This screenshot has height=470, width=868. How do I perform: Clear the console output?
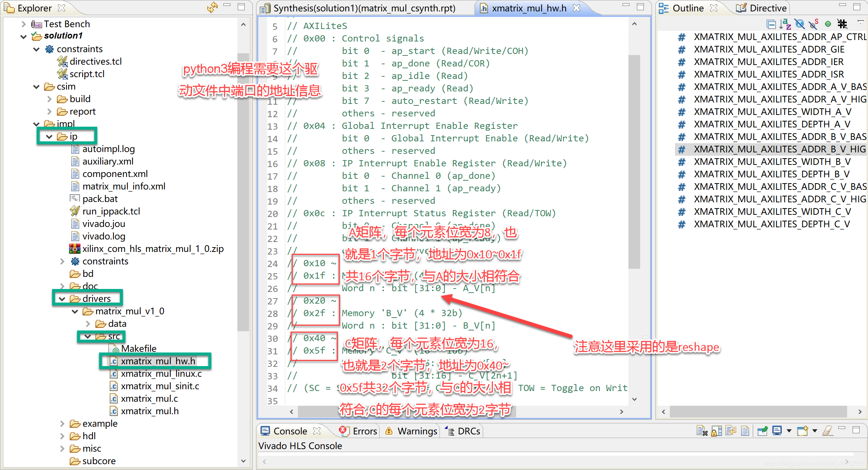coord(702,431)
